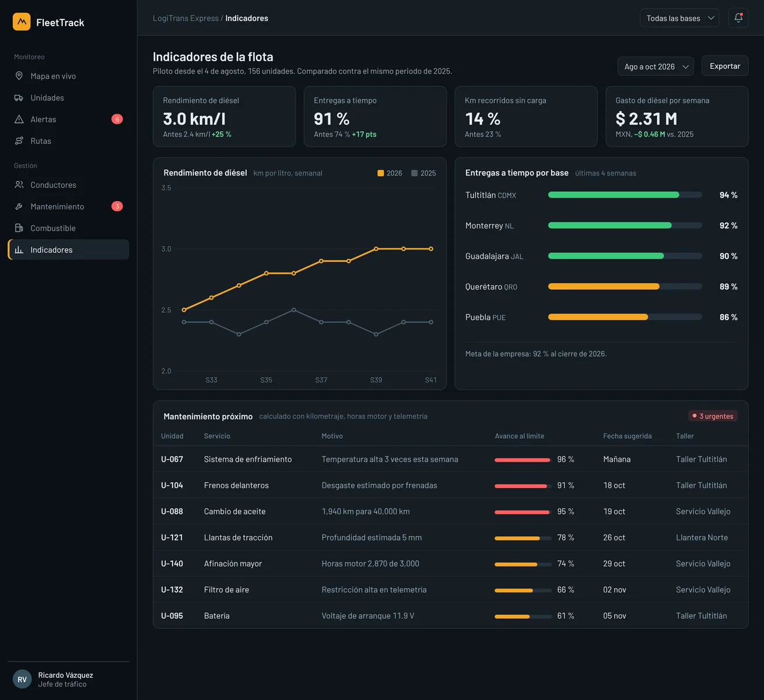Viewport: 764px width, 700px height.
Task: Click the bar chart icon beside Indicadores
Action: point(19,249)
